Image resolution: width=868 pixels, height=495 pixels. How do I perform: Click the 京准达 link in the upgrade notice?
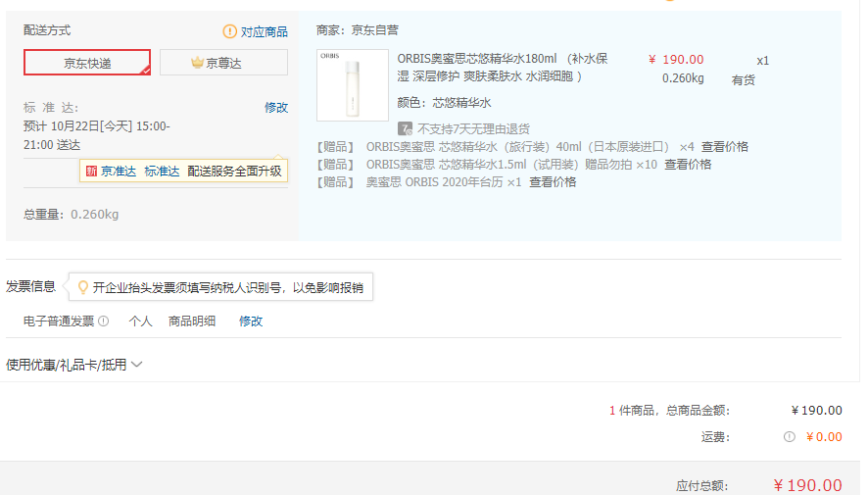pyautogui.click(x=119, y=172)
